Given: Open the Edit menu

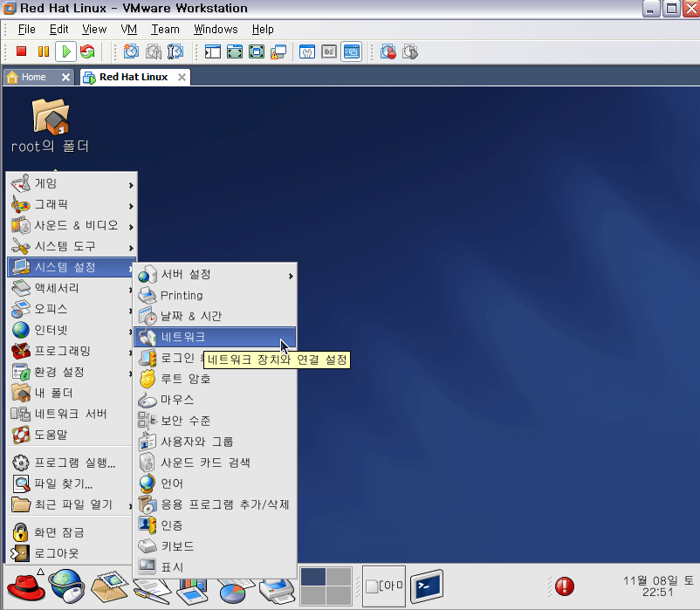Looking at the screenshot, I should [x=58, y=30].
